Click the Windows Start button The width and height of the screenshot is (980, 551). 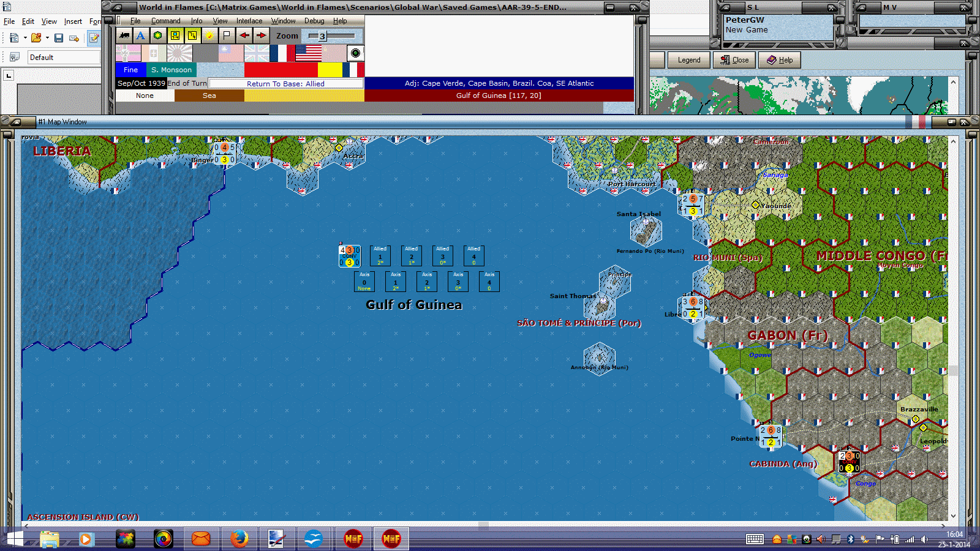click(15, 539)
